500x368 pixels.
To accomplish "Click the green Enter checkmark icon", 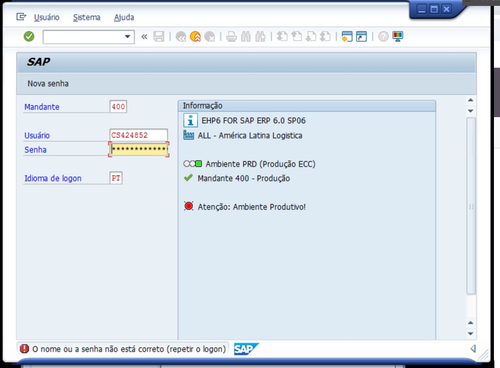I will pyautogui.click(x=29, y=36).
